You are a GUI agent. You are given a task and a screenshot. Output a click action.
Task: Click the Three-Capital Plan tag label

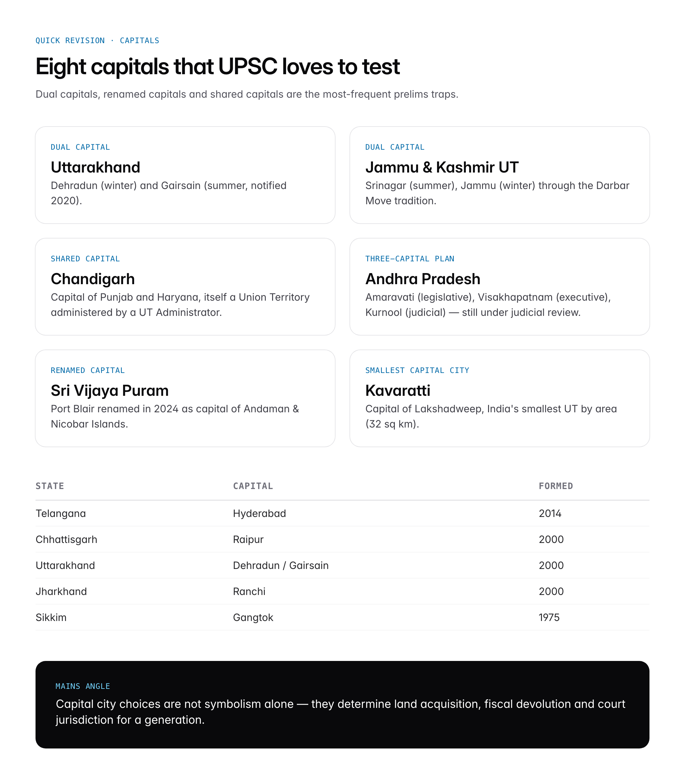coord(409,259)
